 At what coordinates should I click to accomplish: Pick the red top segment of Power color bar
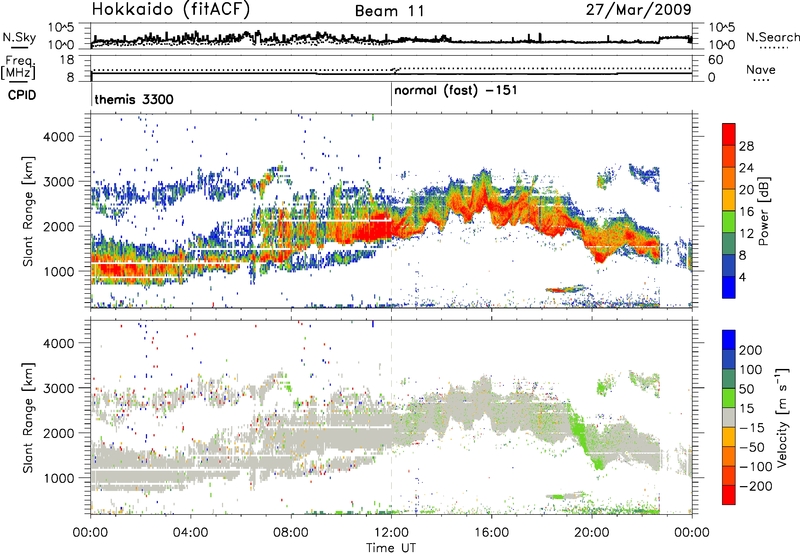pos(729,135)
